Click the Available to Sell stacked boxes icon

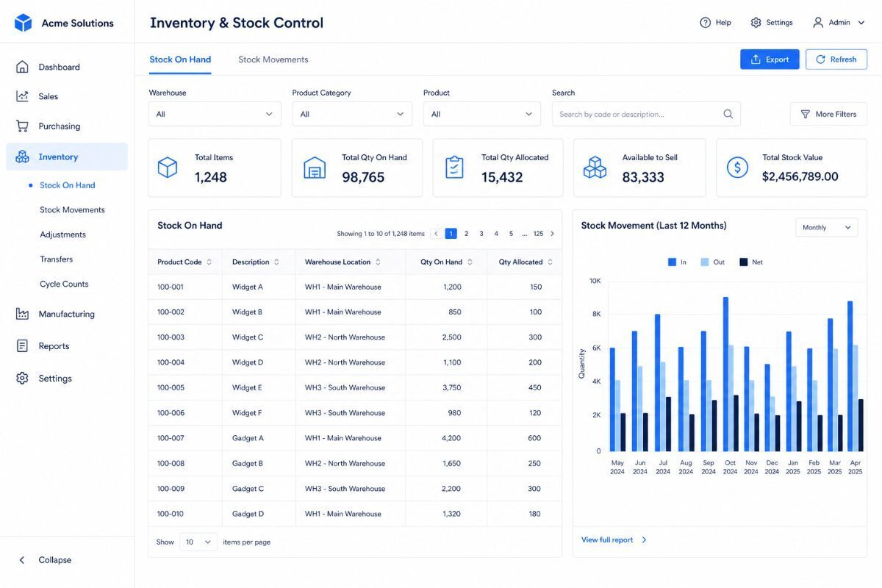pyautogui.click(x=595, y=168)
